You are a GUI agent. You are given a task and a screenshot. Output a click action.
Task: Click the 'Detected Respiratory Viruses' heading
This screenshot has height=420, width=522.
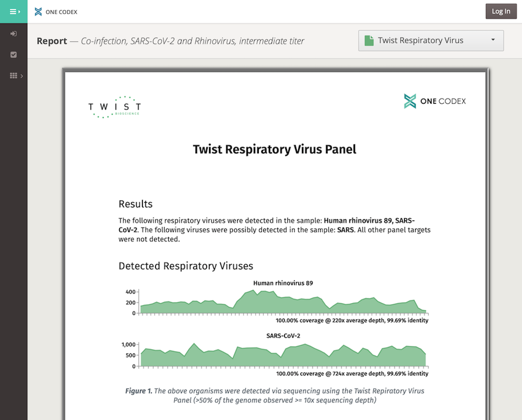point(186,266)
